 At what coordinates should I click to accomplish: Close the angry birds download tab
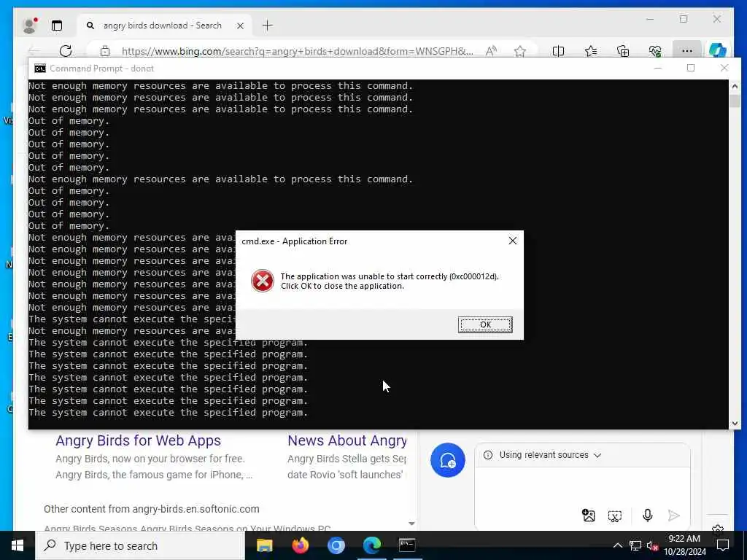coord(241,26)
